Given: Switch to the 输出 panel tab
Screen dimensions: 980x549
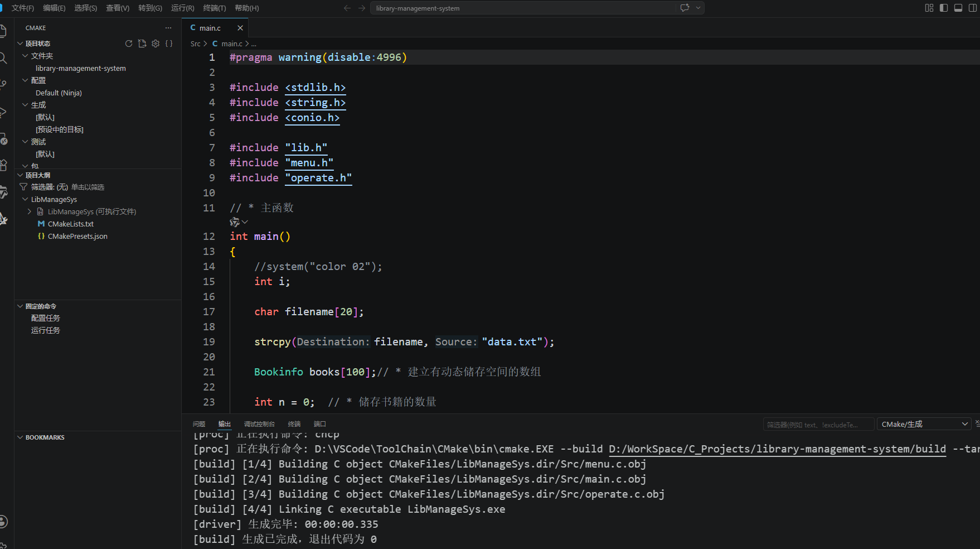Looking at the screenshot, I should [x=225, y=424].
